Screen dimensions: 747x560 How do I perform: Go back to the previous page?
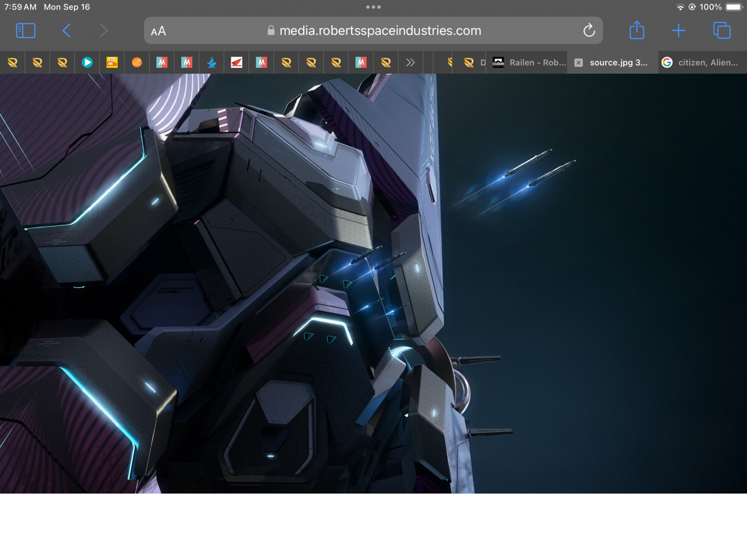coord(67,31)
